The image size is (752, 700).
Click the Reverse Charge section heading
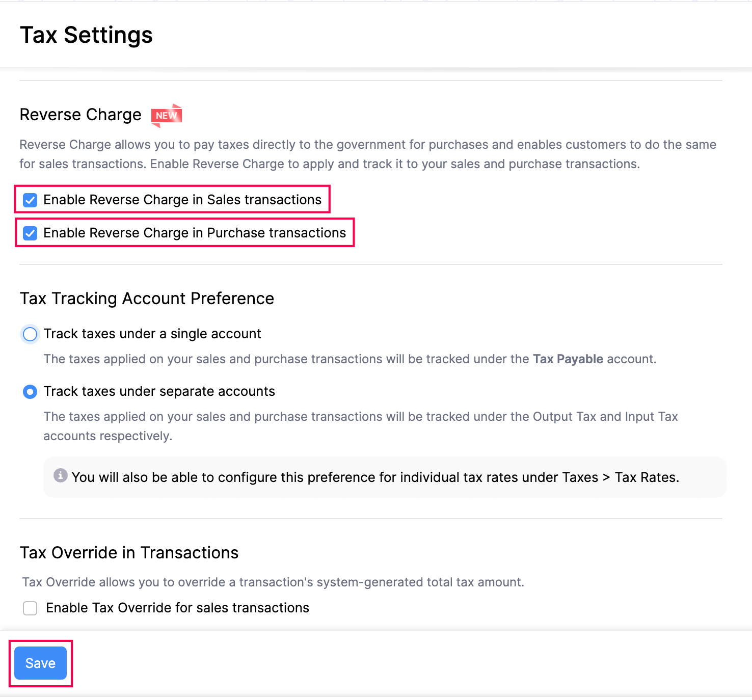(80, 115)
